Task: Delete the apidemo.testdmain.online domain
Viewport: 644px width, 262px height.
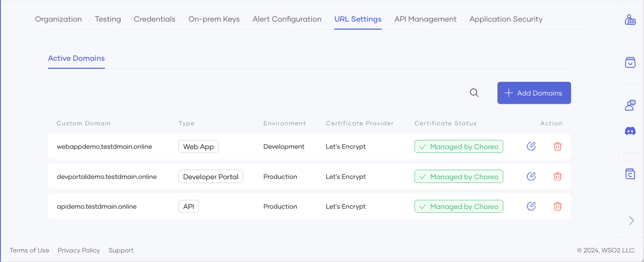Action: [x=557, y=206]
